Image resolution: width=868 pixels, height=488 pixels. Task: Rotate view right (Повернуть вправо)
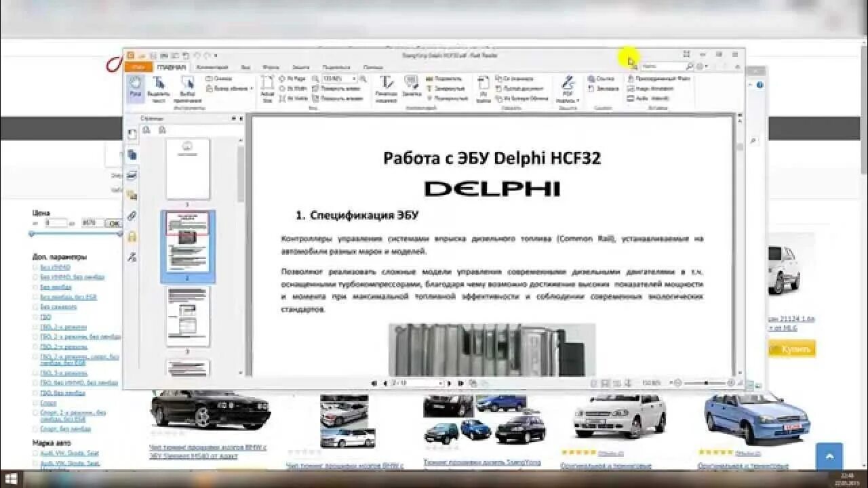coord(337,98)
